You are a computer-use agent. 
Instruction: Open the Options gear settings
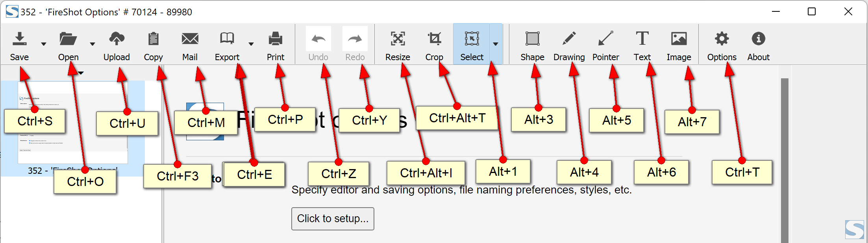722,39
